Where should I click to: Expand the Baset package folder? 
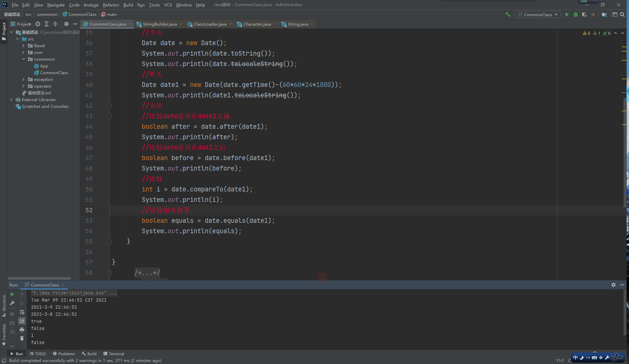(23, 46)
